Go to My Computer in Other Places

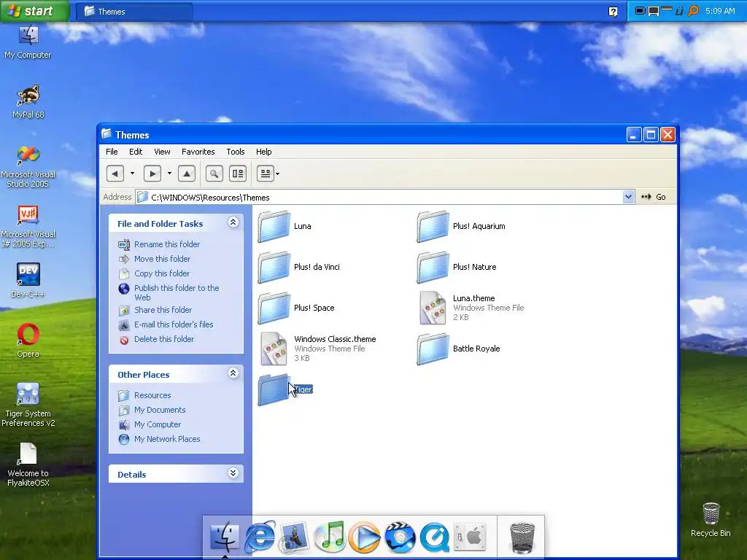click(x=158, y=424)
